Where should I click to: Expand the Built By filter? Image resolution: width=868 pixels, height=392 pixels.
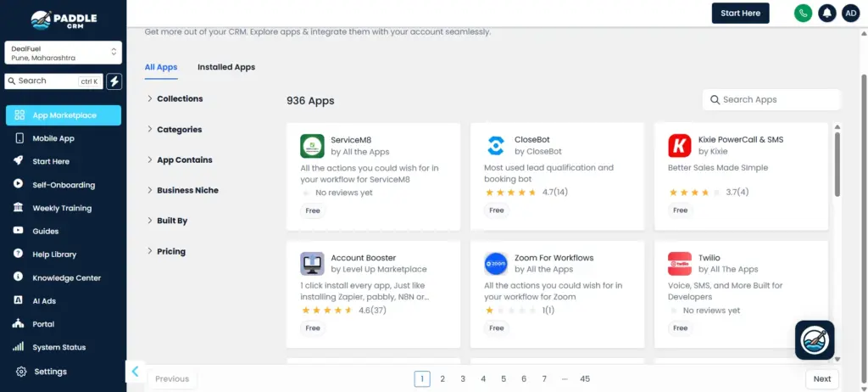click(x=167, y=221)
